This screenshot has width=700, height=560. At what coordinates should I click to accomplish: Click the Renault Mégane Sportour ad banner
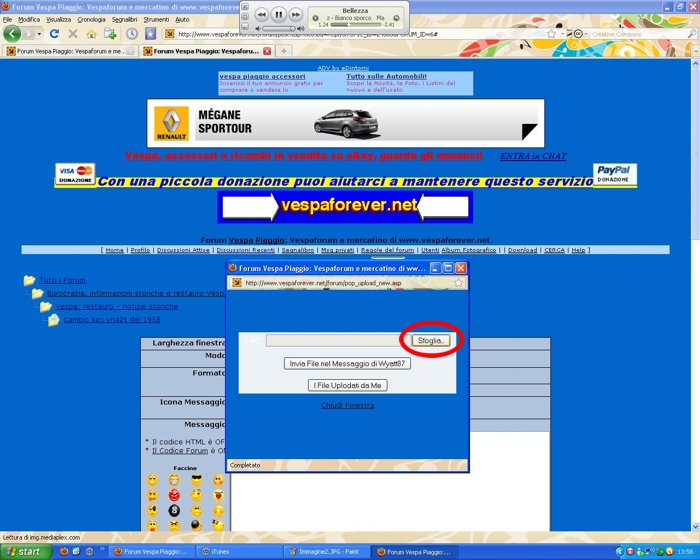pyautogui.click(x=345, y=123)
